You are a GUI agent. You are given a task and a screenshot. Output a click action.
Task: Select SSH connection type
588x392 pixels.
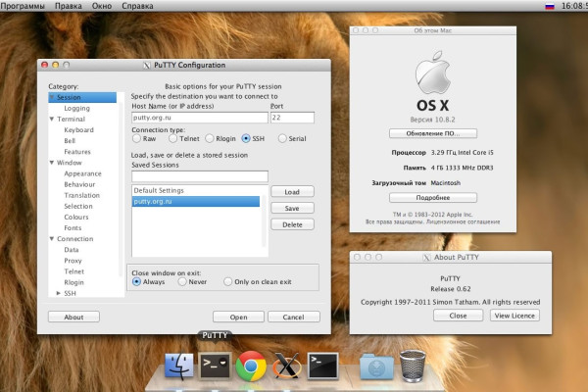246,138
